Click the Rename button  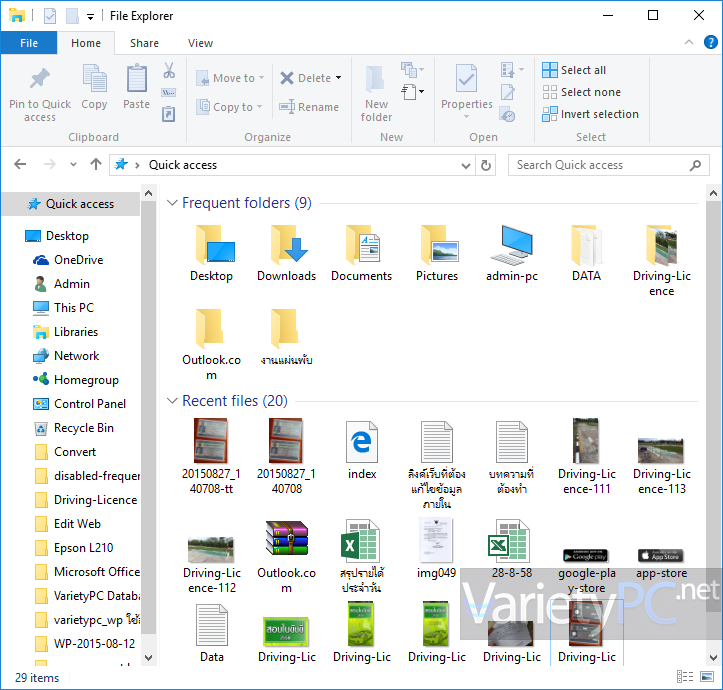point(309,107)
